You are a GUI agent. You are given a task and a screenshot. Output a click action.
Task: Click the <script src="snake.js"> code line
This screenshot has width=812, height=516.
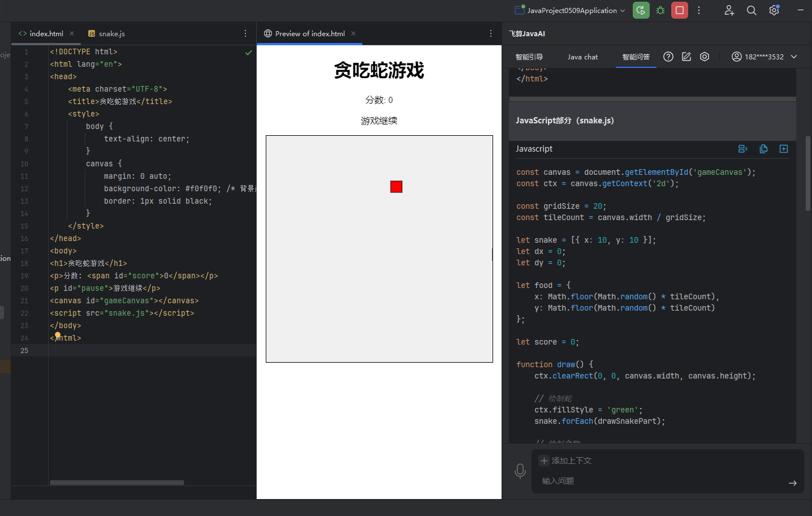click(x=122, y=313)
